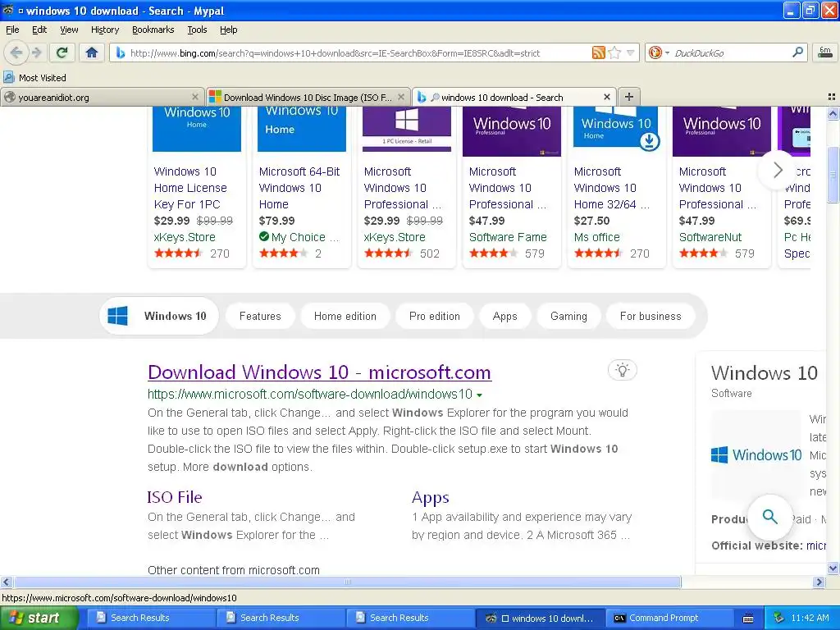840x630 pixels.
Task: Click vertical scrollbar up arrow
Action: tap(833, 113)
